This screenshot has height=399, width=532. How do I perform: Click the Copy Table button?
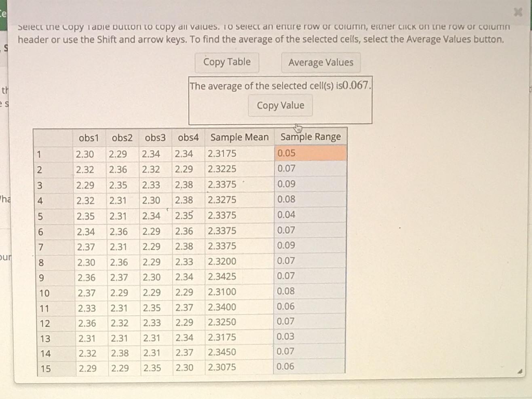(x=227, y=62)
